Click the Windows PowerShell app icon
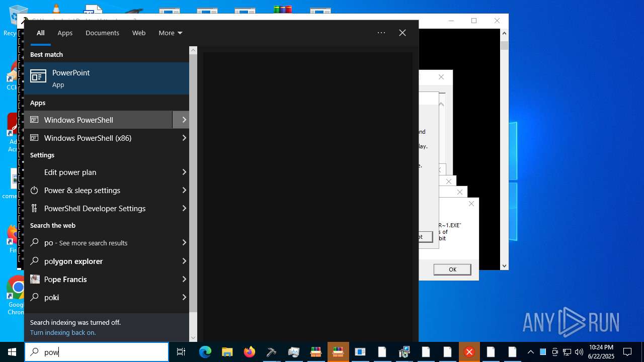The height and width of the screenshot is (362, 644). coord(34,120)
